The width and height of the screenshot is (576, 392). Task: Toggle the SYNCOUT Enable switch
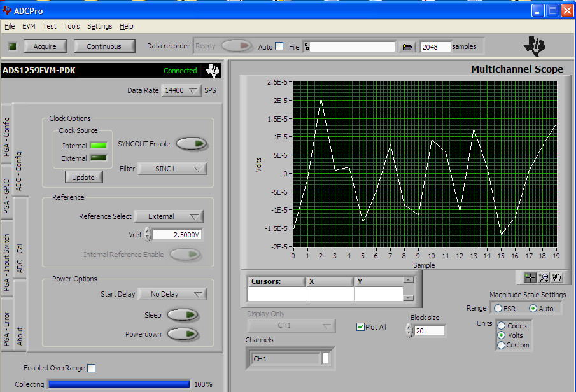pyautogui.click(x=192, y=144)
